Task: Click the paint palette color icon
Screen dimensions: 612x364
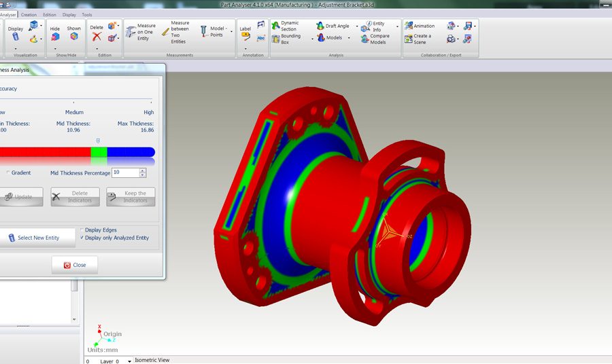Action: [33, 39]
